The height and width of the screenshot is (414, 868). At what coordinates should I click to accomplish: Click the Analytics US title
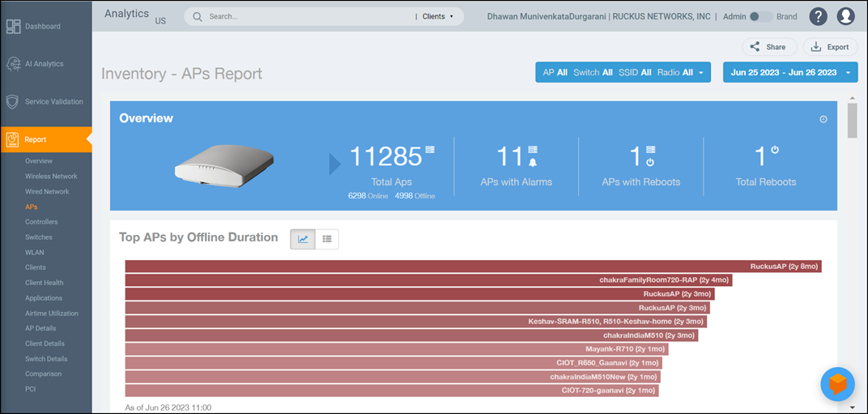click(135, 16)
